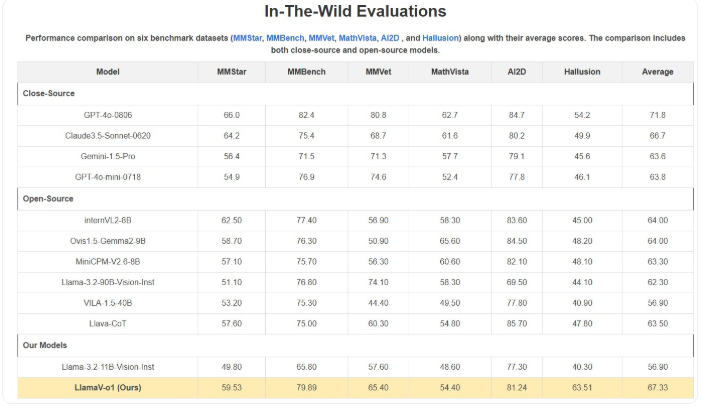Click Gemini-1.5-Pro MathVista score 57.7
The image size is (702, 410).
[x=449, y=156]
